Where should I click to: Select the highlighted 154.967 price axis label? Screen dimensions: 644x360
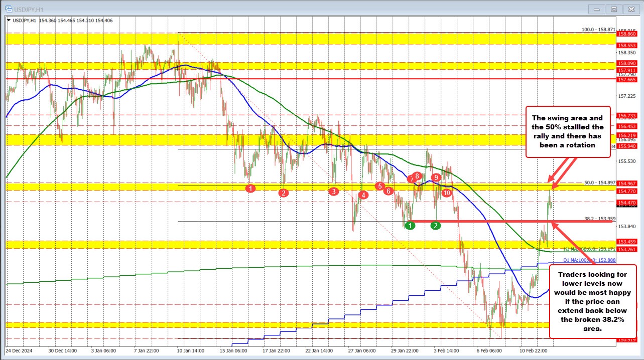pyautogui.click(x=626, y=184)
